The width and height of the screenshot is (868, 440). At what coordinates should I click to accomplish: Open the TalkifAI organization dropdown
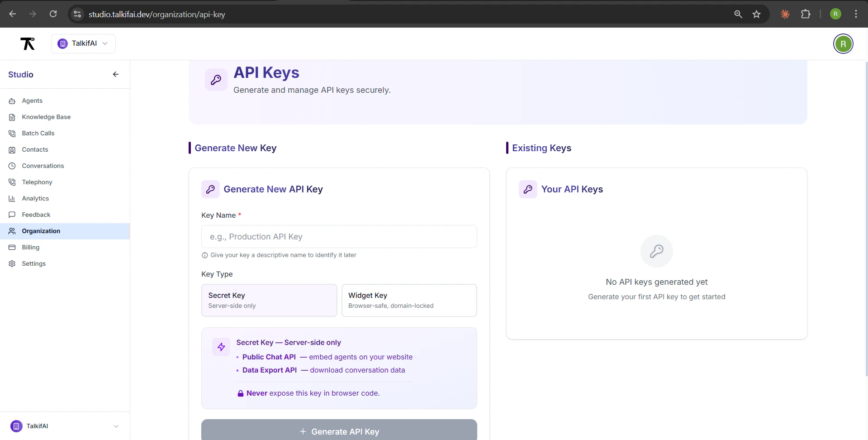[83, 43]
